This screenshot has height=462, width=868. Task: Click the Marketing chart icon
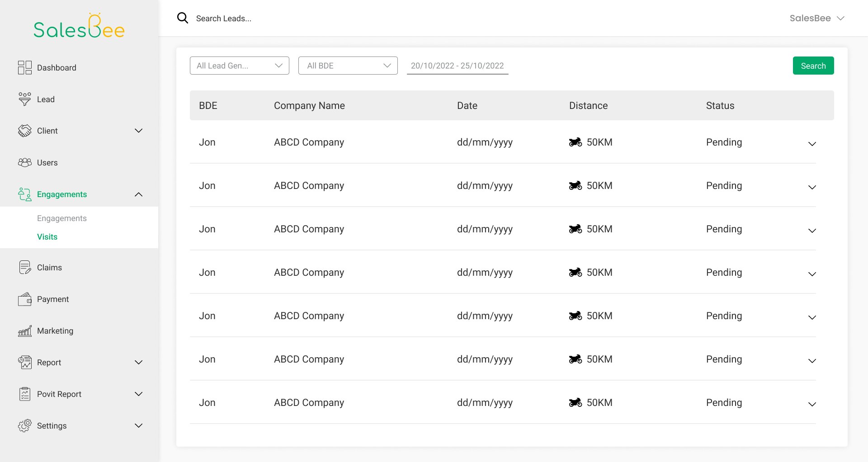click(25, 330)
